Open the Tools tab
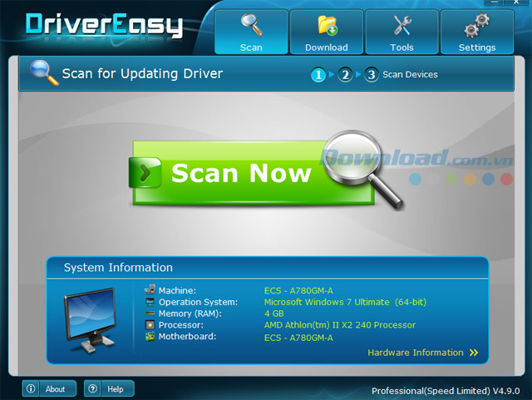This screenshot has width=532, height=400. (x=401, y=32)
